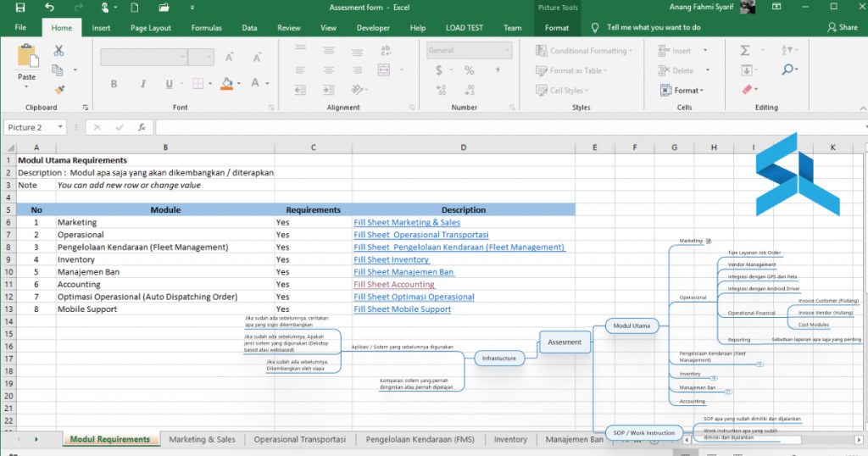The height and width of the screenshot is (456, 868).
Task: Click Insert cells button
Action: [675, 50]
